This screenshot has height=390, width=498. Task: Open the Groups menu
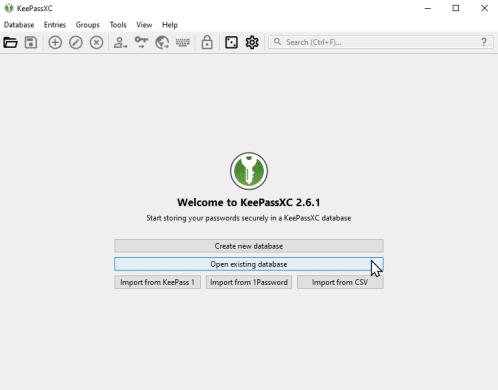pos(87,25)
